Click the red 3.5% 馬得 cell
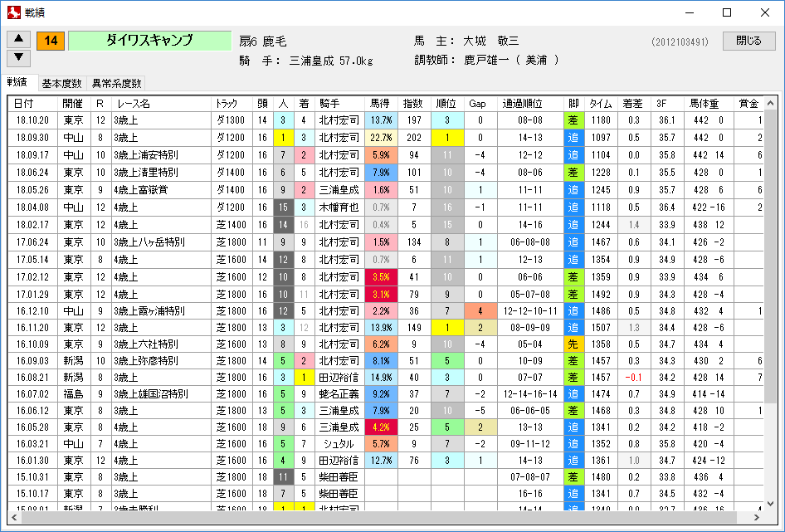785x532 pixels. 381,277
